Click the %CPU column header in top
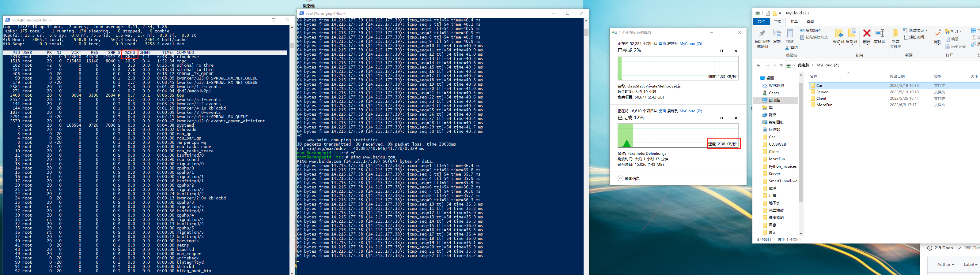 coord(130,52)
